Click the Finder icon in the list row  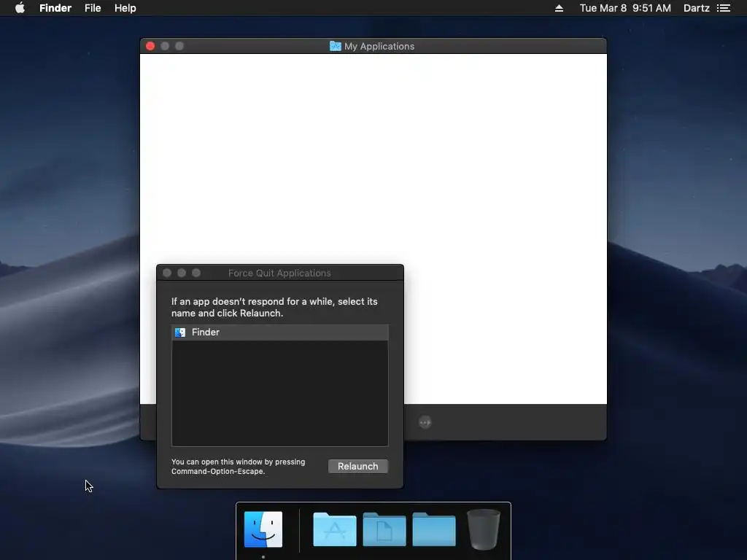[x=180, y=332]
